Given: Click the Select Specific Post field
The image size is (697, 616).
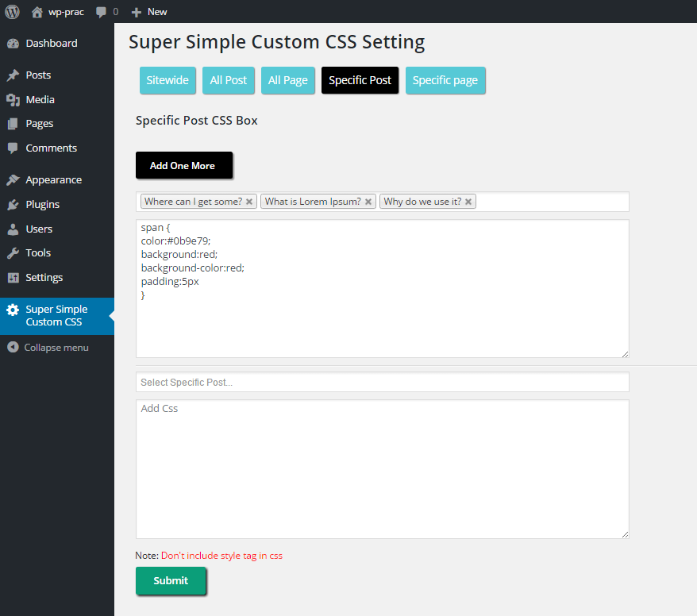Looking at the screenshot, I should (x=383, y=383).
